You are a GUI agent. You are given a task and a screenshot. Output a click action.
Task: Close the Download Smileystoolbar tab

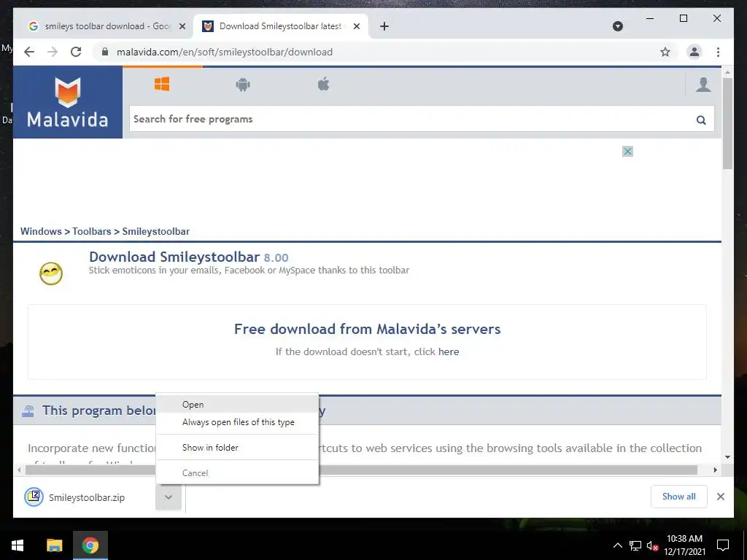(356, 26)
